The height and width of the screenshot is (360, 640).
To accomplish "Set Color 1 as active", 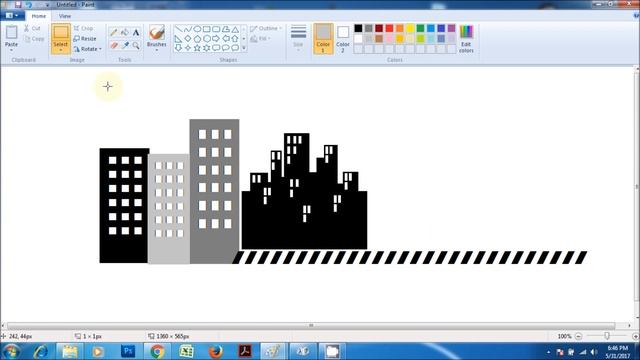I will pyautogui.click(x=323, y=39).
